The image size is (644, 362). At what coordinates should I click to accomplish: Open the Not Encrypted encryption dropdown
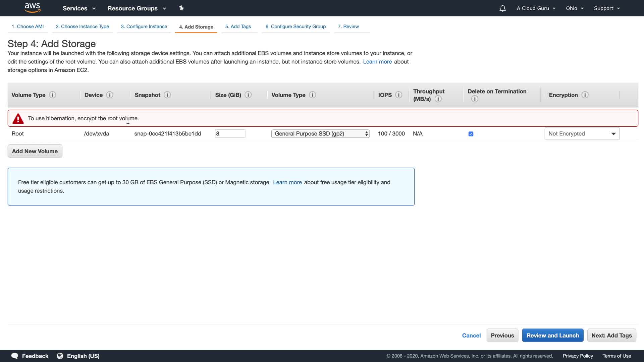click(582, 134)
